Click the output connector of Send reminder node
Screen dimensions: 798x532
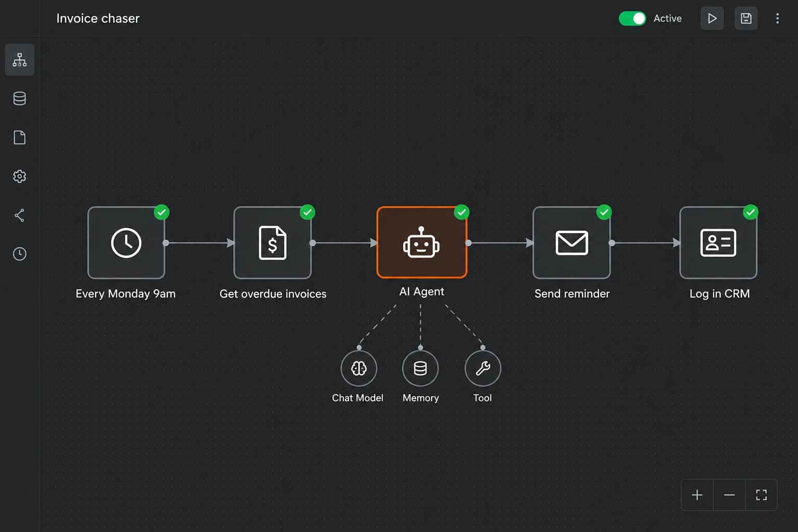(612, 243)
